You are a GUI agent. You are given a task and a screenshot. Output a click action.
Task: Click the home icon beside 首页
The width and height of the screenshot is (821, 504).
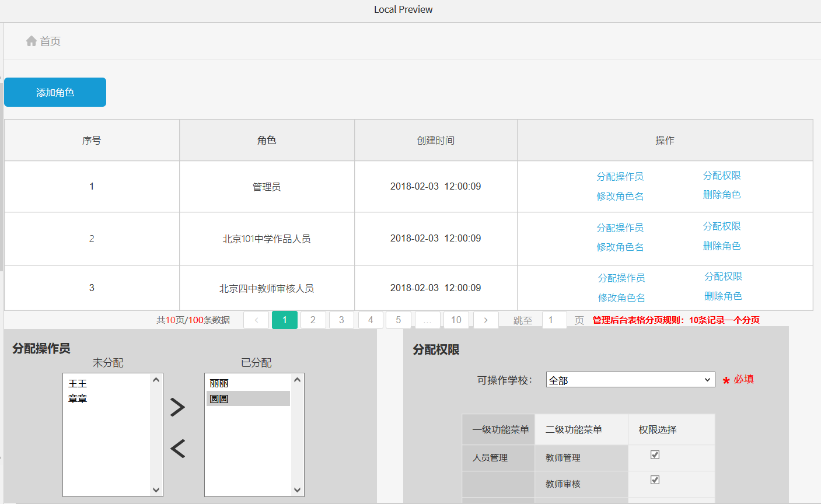click(x=32, y=41)
